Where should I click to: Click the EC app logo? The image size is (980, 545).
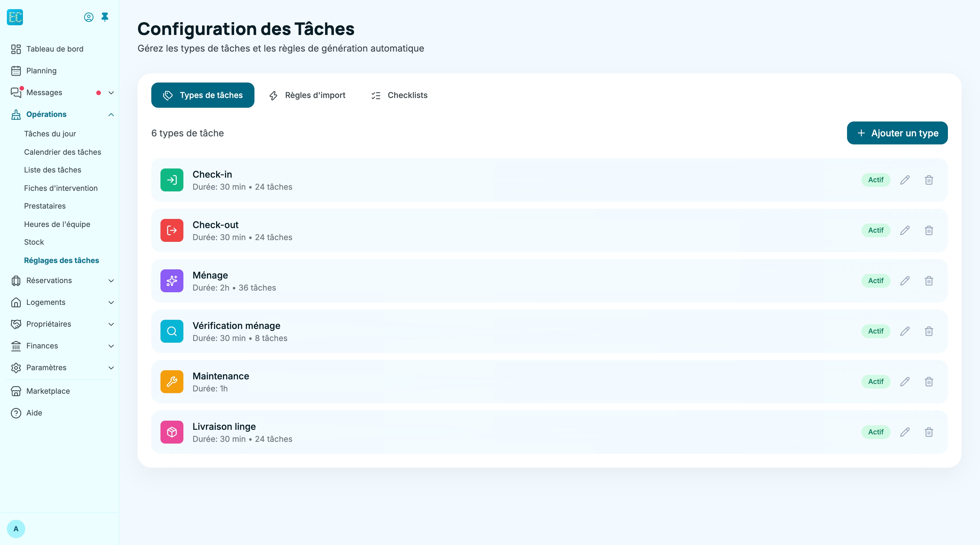point(15,17)
